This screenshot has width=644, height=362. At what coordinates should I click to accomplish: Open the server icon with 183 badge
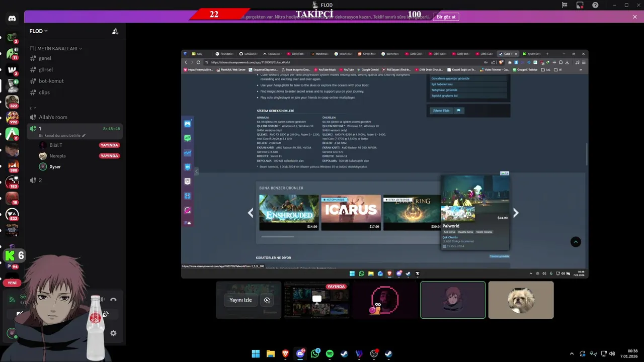(x=12, y=182)
